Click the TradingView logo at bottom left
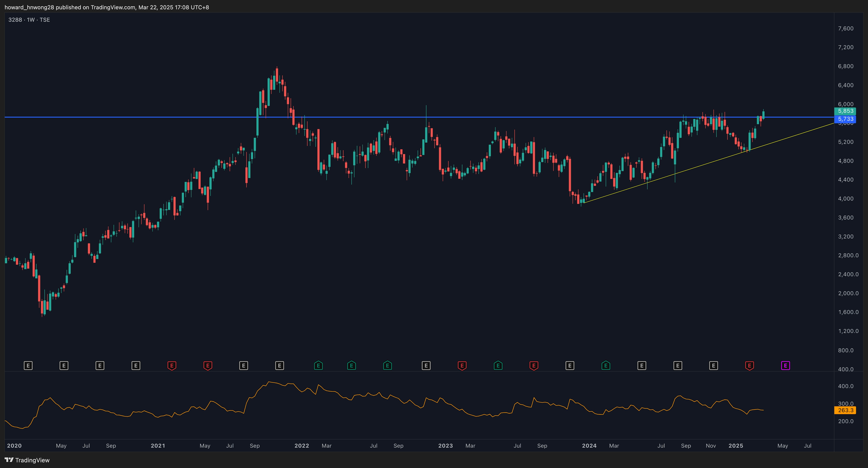This screenshot has width=868, height=468. (27, 460)
